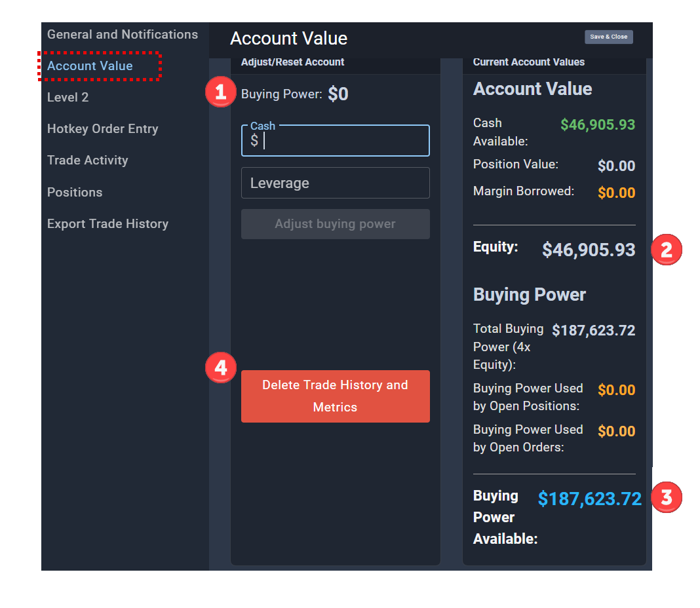The width and height of the screenshot is (700, 608).
Task: Click the Account Value page title
Action: (x=288, y=39)
